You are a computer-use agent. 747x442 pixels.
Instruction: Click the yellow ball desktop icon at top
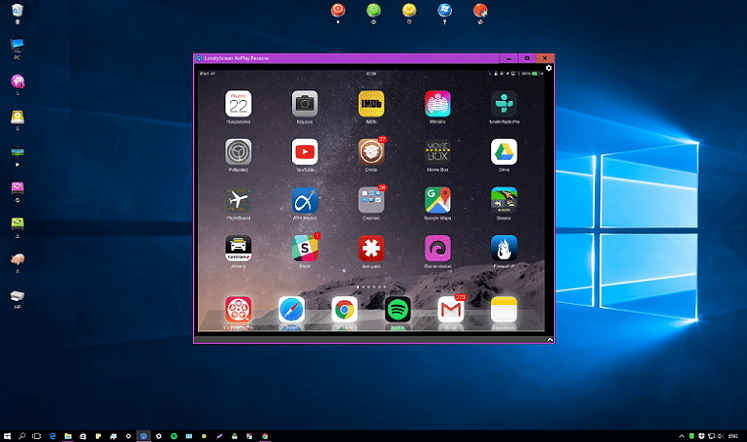click(409, 12)
